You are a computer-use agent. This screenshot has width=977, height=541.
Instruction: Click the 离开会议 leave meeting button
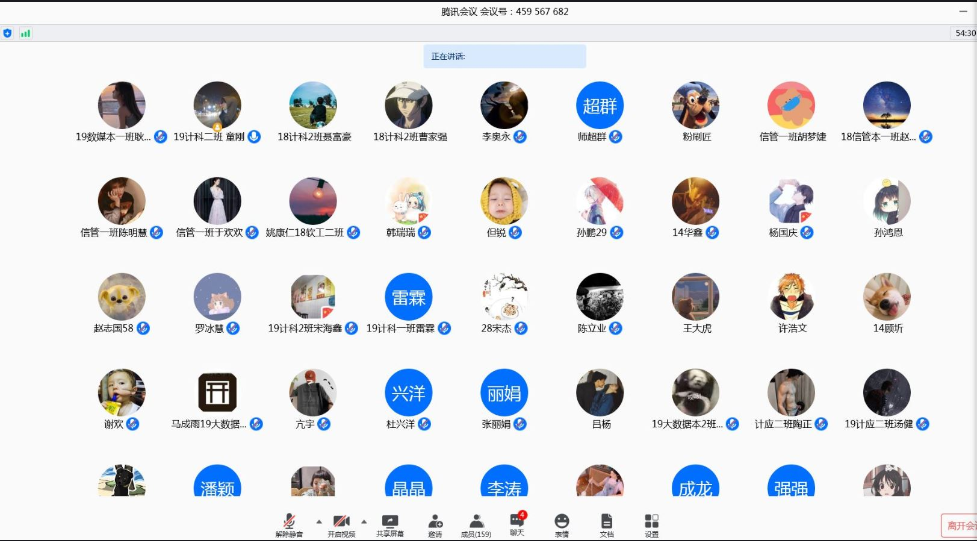[x=958, y=525]
